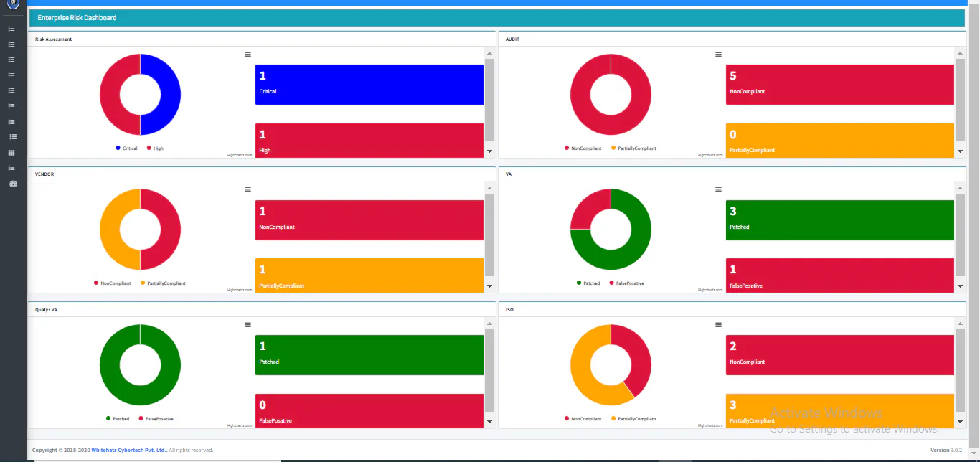
Task: Open ISO NonCompliant card showing 2
Action: pyautogui.click(x=840, y=355)
